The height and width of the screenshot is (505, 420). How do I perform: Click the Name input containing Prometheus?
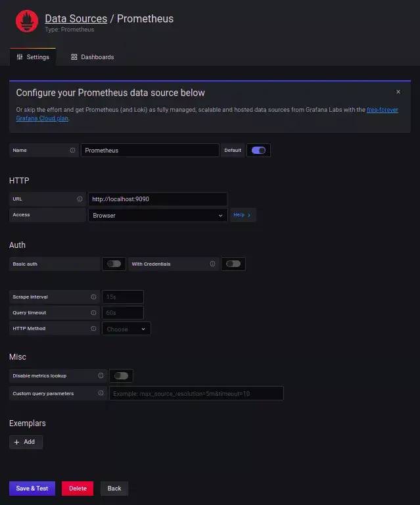150,151
